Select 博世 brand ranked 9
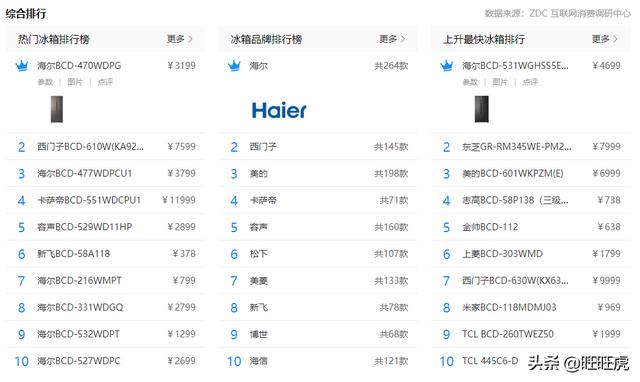 [x=259, y=335]
